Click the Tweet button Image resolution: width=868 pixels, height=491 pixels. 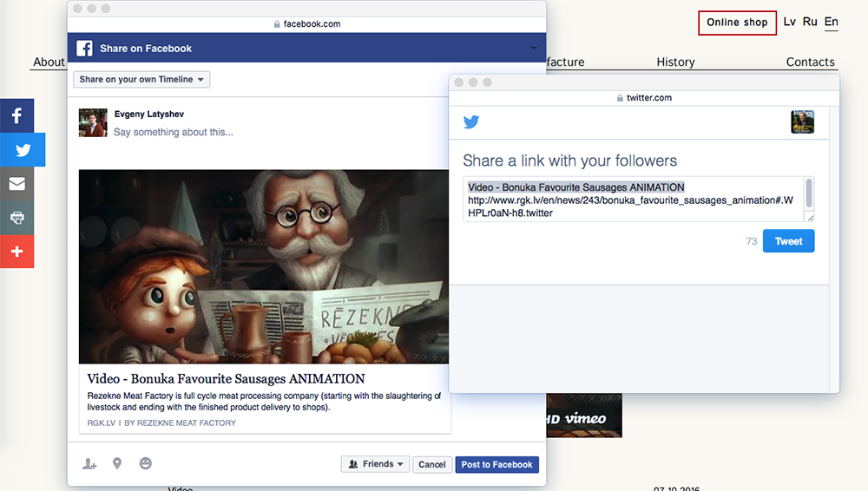coord(788,241)
